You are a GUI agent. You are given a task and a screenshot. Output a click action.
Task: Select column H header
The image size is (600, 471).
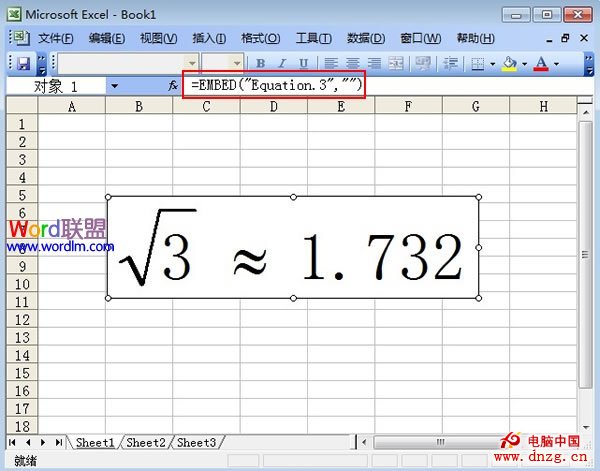(543, 106)
